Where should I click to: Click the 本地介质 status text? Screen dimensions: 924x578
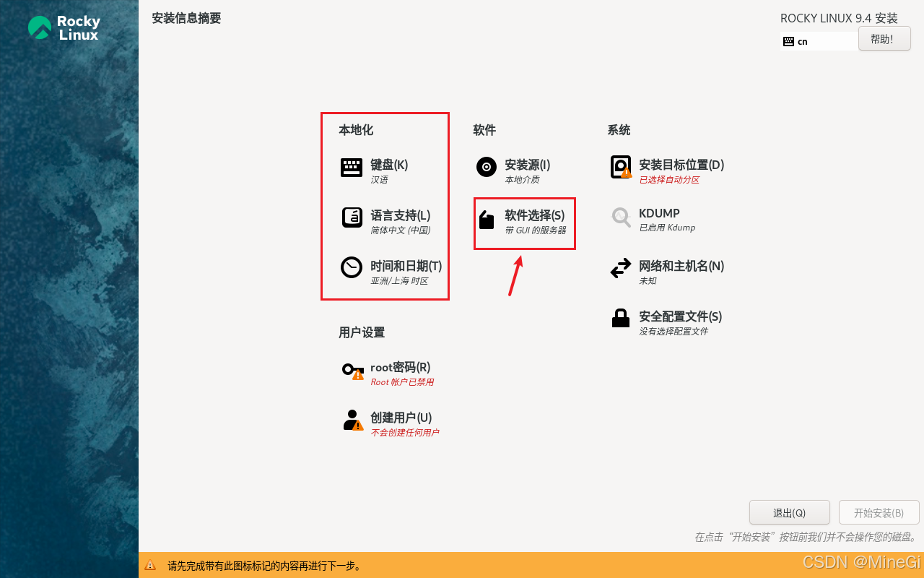522,179
